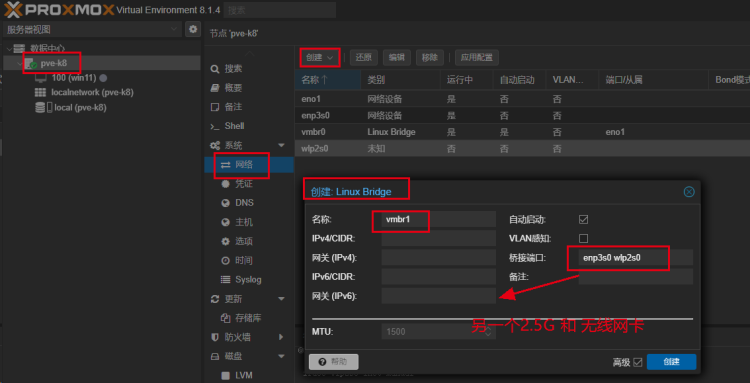Select localnetwork (pve-k8) entry
Screen dimensions: 750x383
[x=92, y=92]
